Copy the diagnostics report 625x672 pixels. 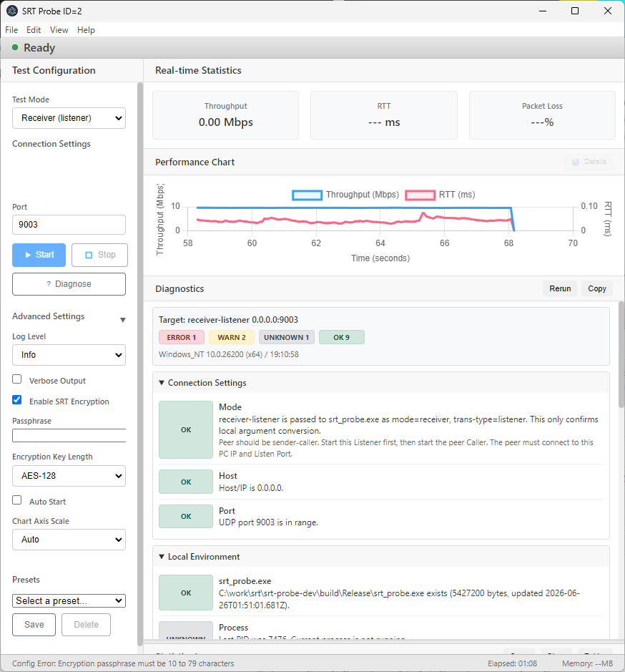(596, 289)
